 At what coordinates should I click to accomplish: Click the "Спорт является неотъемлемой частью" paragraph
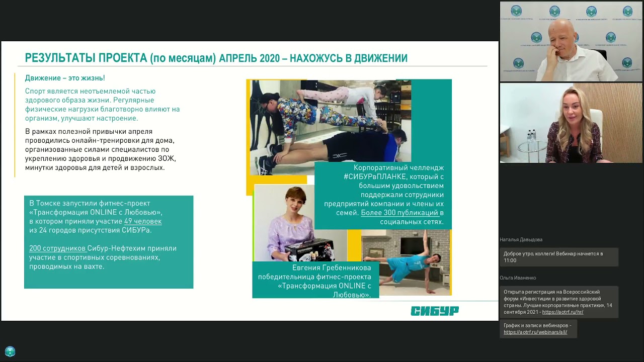103,105
